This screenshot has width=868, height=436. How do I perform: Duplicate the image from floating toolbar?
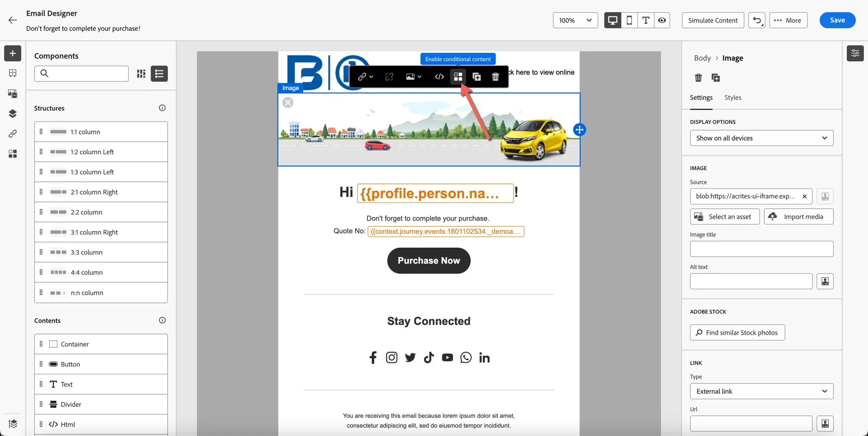tap(477, 77)
